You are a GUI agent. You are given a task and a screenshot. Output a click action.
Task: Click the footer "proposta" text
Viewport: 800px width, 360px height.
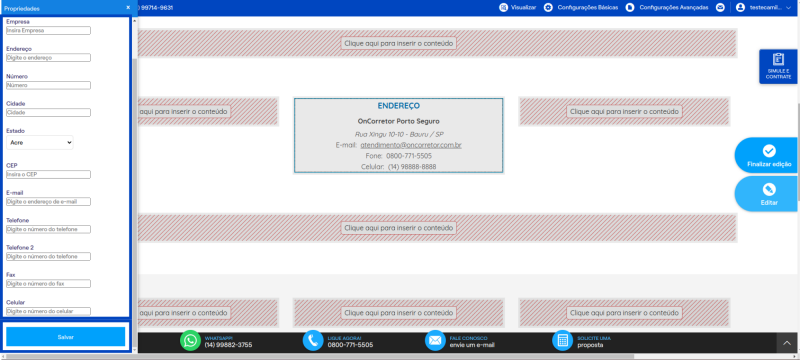tap(590, 345)
